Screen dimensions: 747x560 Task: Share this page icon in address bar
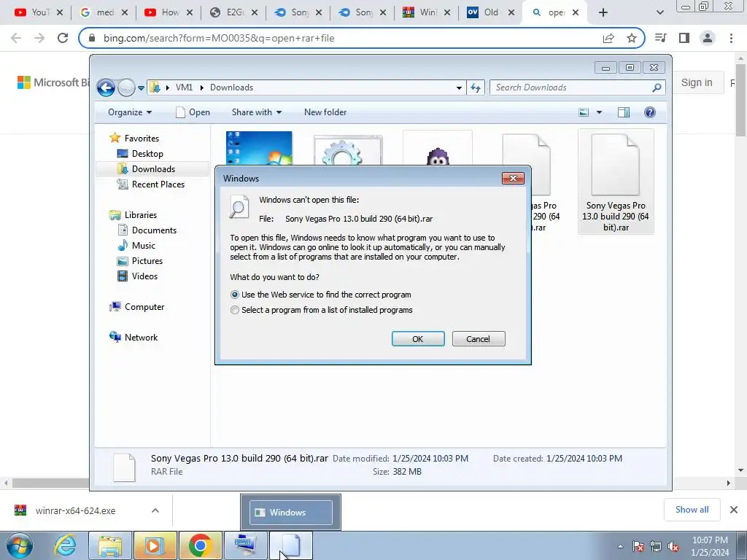[608, 38]
